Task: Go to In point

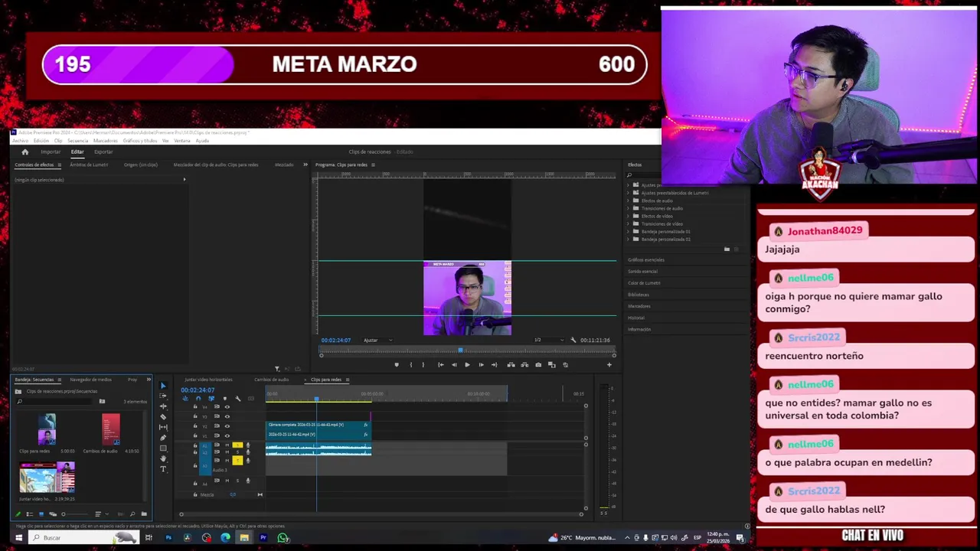Action: coord(441,365)
